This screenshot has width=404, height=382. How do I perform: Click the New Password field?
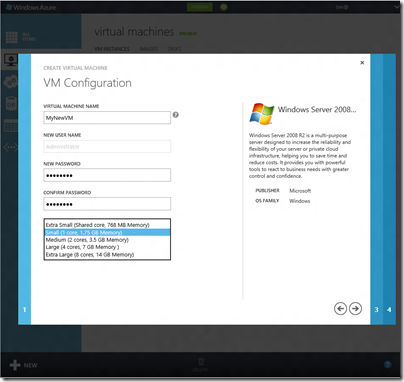click(x=107, y=175)
